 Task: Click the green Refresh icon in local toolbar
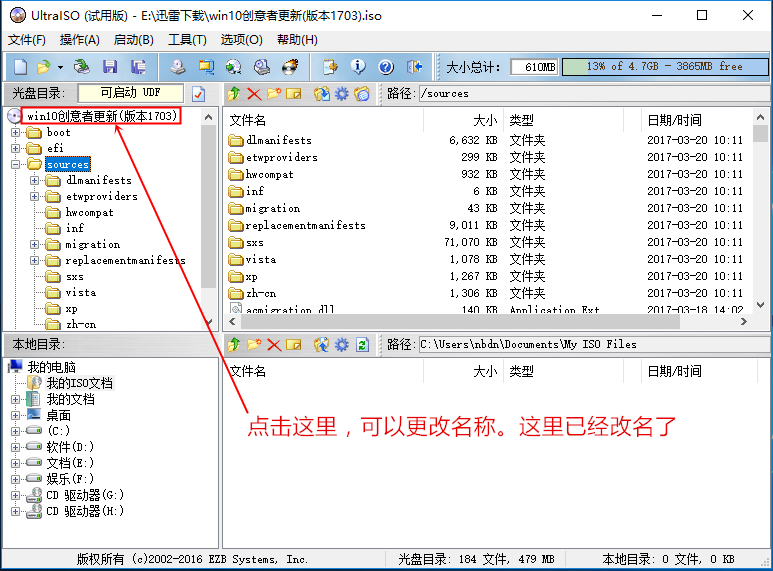(x=362, y=345)
